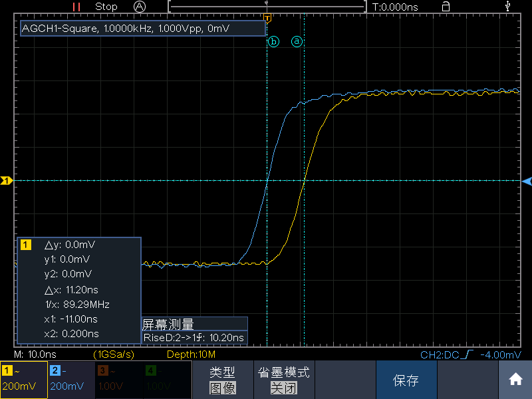Click the lock icon in top bar
The image size is (532, 399).
pyautogui.click(x=445, y=7)
